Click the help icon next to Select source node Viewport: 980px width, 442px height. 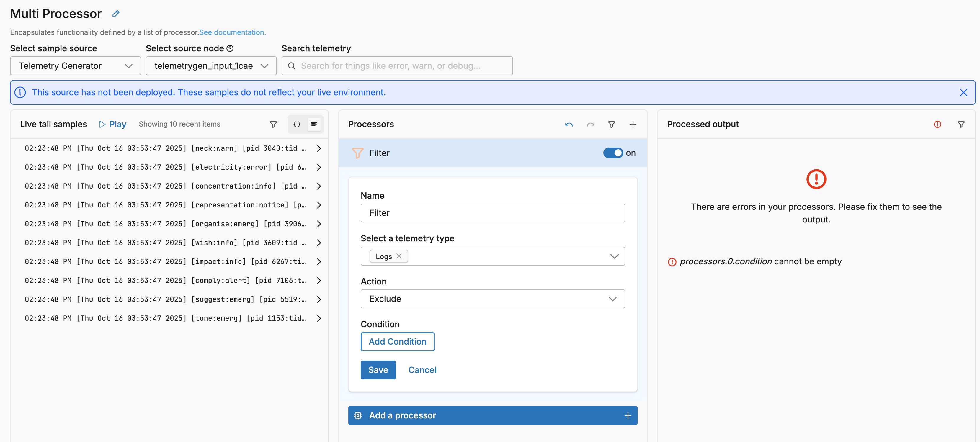[x=230, y=48]
